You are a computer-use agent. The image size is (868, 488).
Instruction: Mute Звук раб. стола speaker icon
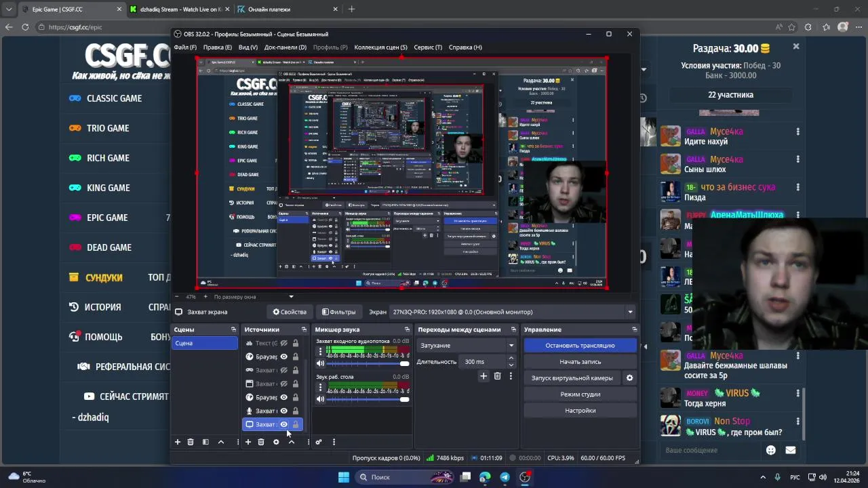(x=321, y=399)
